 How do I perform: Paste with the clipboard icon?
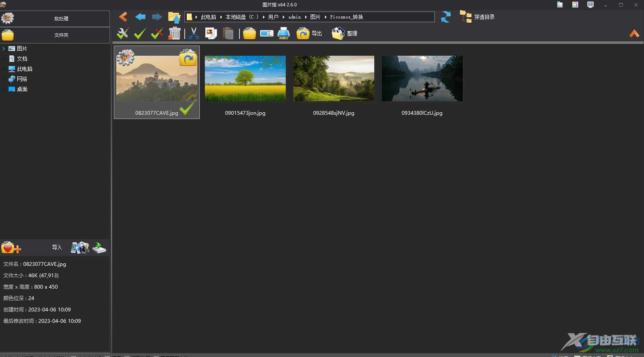tap(228, 33)
